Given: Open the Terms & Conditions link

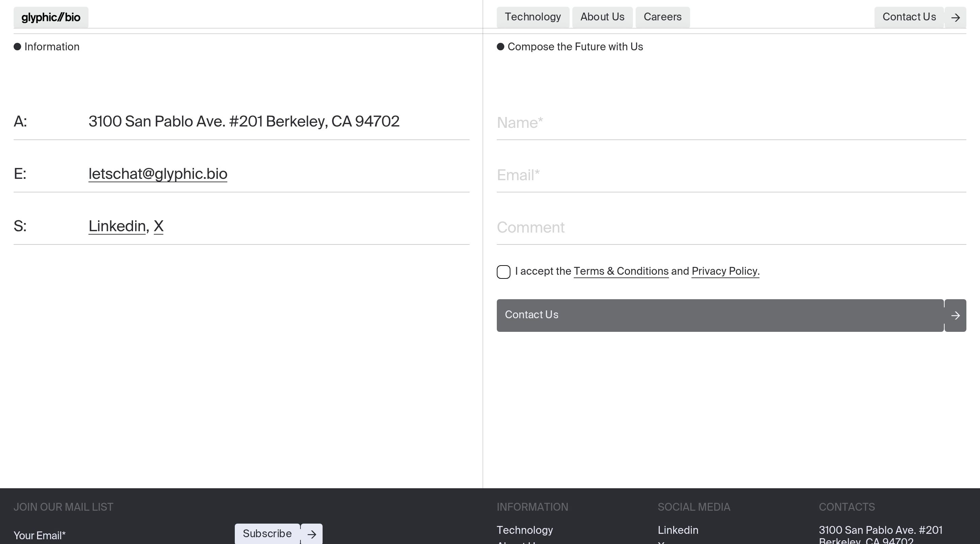Looking at the screenshot, I should 621,271.
